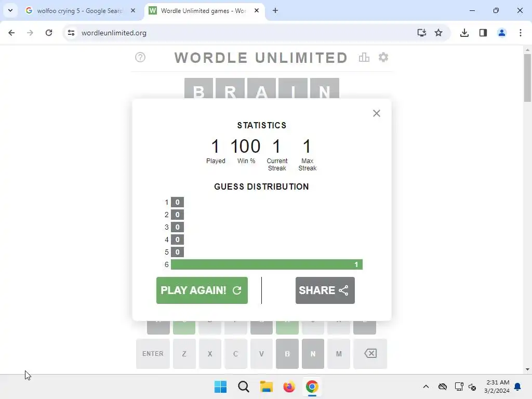Click the count box on distribution row 3
This screenshot has height=399, width=532.
[178, 228]
